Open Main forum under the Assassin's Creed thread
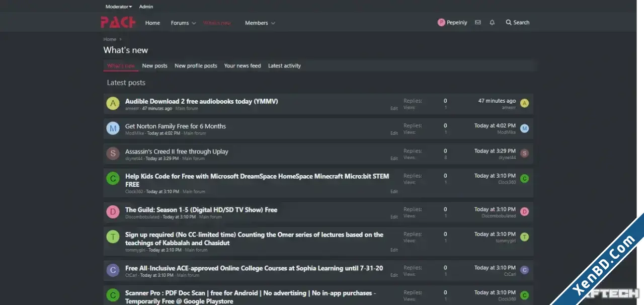The image size is (644, 305). pyautogui.click(x=193, y=159)
